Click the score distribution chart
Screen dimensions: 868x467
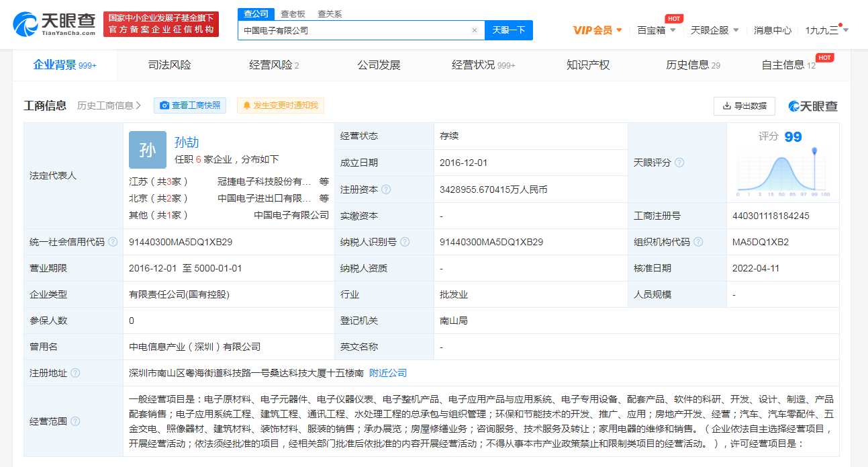(x=783, y=173)
